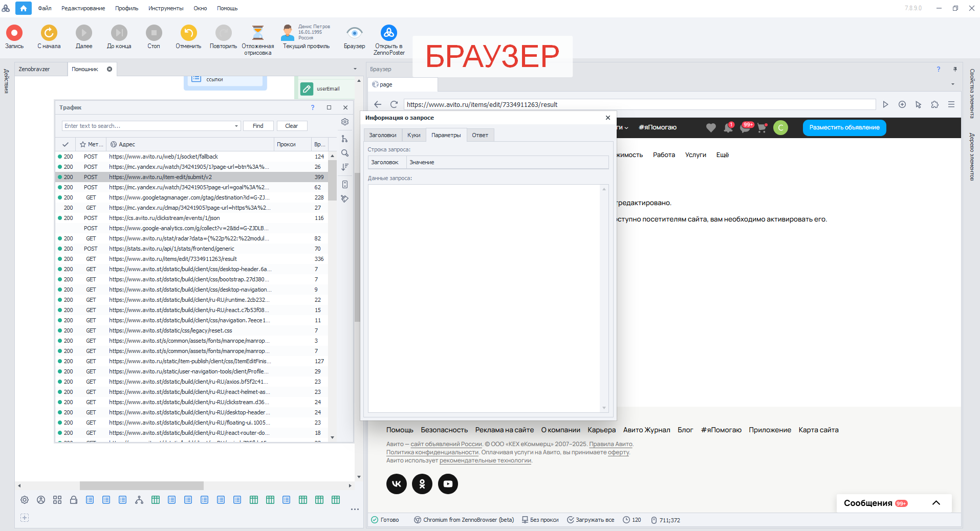Viewport: 980px width, 531px height.
Task: Activate the element picker cursor icon
Action: [919, 104]
